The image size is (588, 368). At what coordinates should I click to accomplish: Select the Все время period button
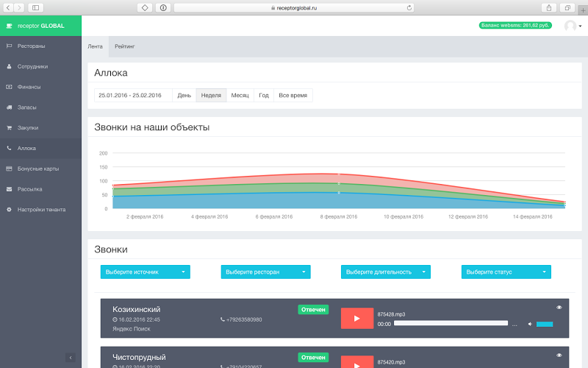tap(293, 96)
